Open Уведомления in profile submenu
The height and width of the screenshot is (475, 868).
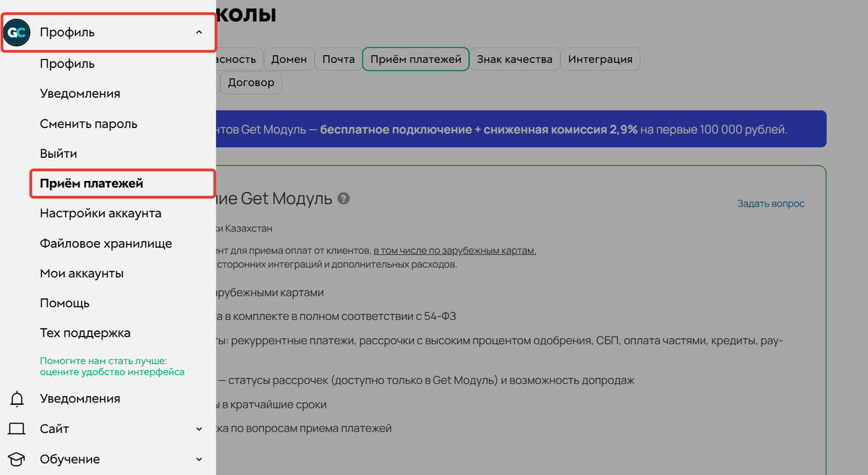80,93
